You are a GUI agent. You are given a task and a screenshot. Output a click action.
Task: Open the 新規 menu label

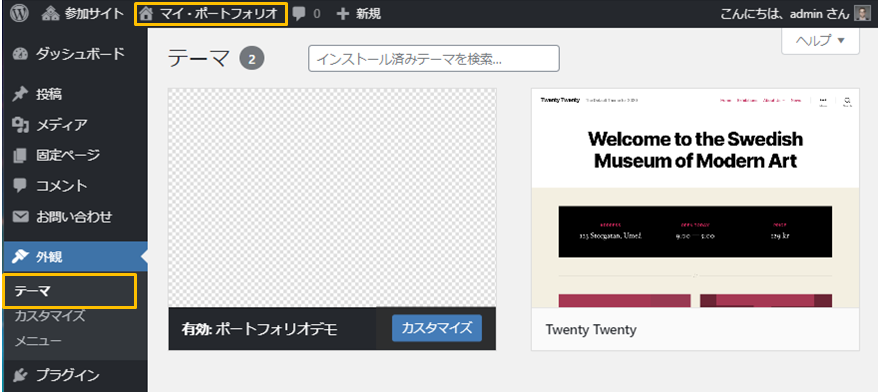point(368,14)
